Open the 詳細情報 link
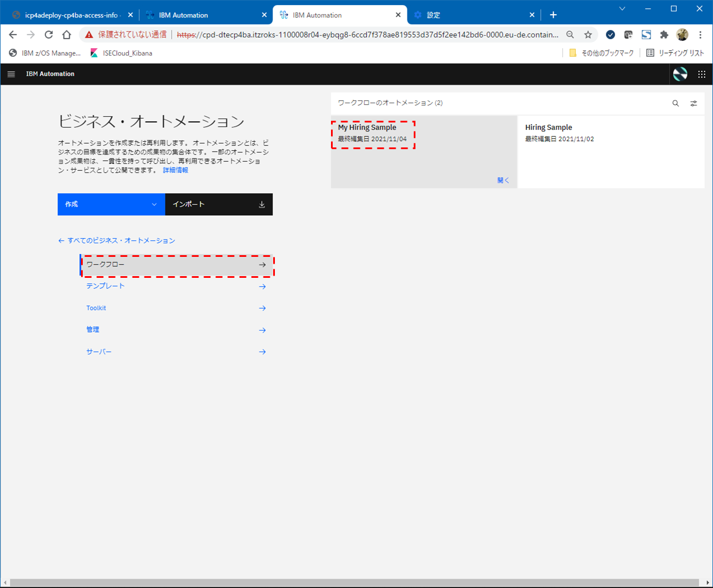The width and height of the screenshot is (713, 588). [176, 170]
